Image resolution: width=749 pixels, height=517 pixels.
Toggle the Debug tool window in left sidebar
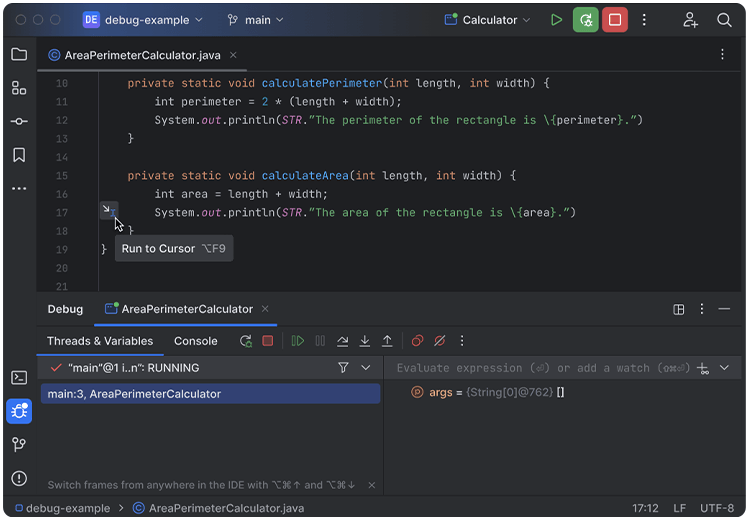pos(19,411)
